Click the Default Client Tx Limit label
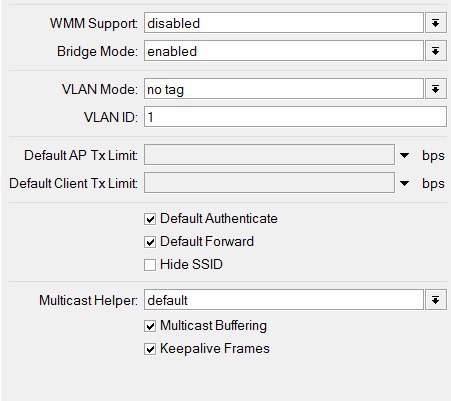Image resolution: width=451 pixels, height=401 pixels. click(73, 183)
